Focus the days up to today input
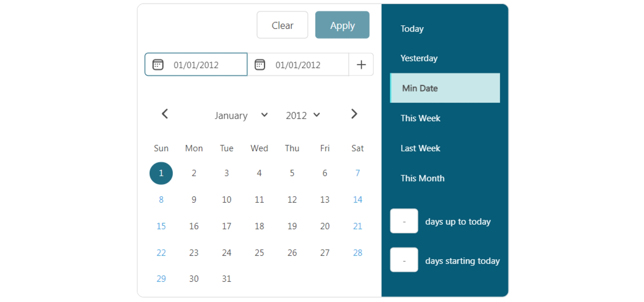This screenshot has width=644, height=302. click(404, 221)
